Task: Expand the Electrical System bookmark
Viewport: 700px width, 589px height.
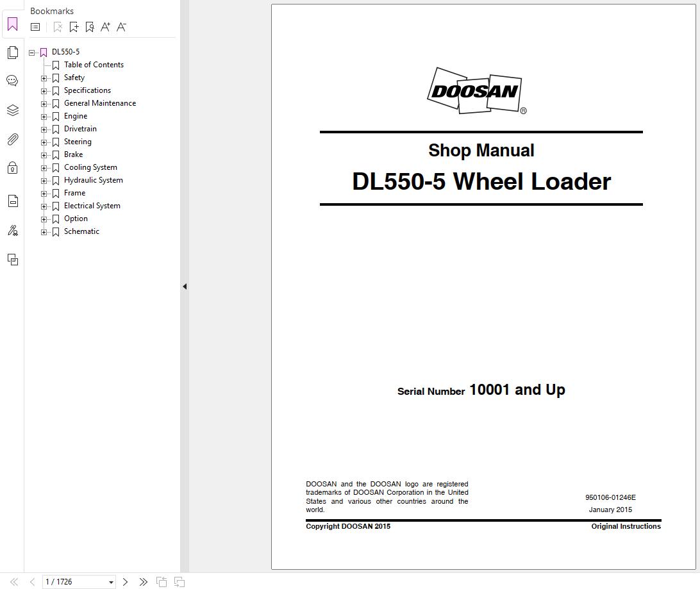Action: 43,206
